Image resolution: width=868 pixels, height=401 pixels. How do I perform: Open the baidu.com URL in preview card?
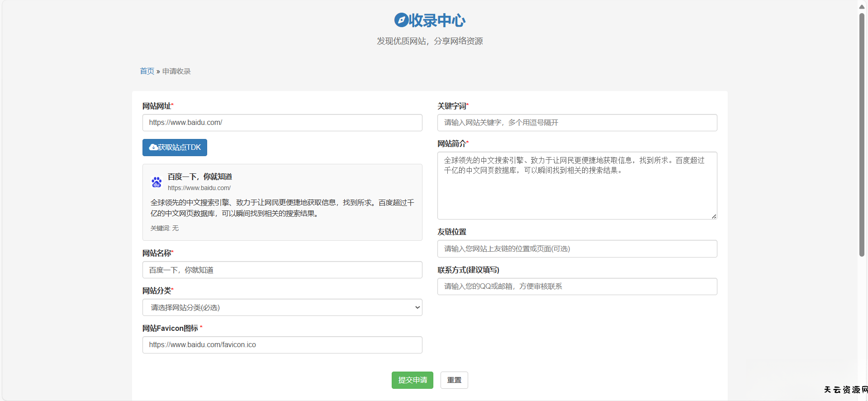pyautogui.click(x=199, y=188)
